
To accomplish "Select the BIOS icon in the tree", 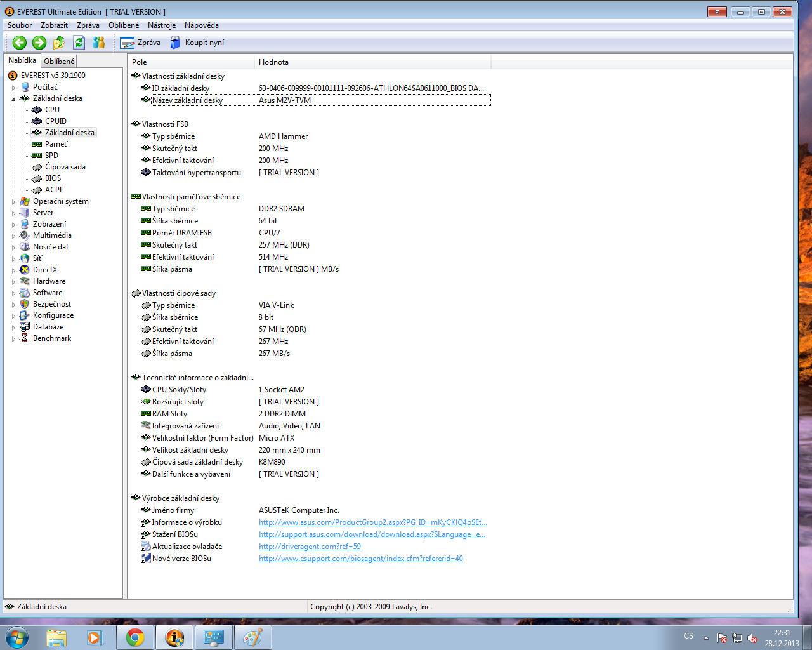I will point(37,178).
